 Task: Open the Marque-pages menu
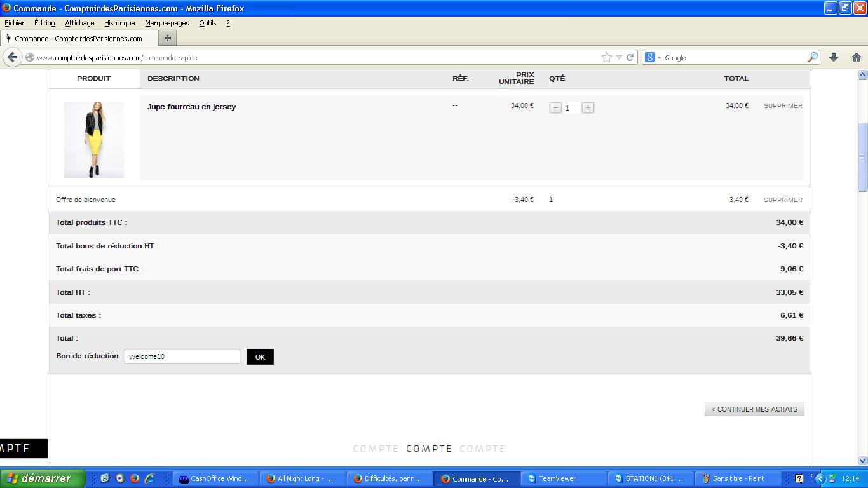(x=167, y=23)
